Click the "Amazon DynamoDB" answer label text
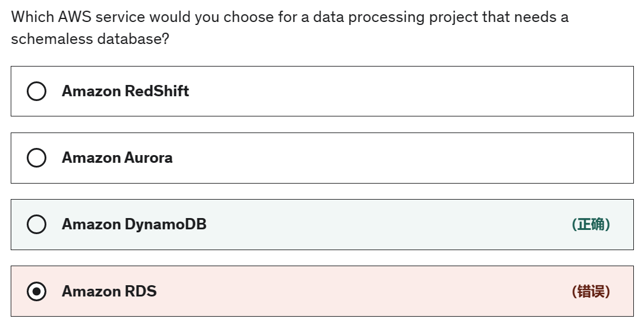 134,225
